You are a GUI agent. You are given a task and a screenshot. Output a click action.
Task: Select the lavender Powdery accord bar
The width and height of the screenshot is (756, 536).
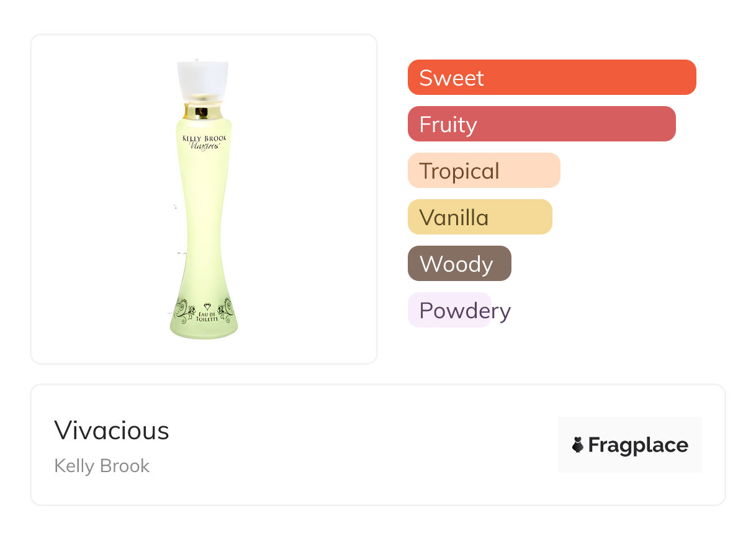coord(449,310)
